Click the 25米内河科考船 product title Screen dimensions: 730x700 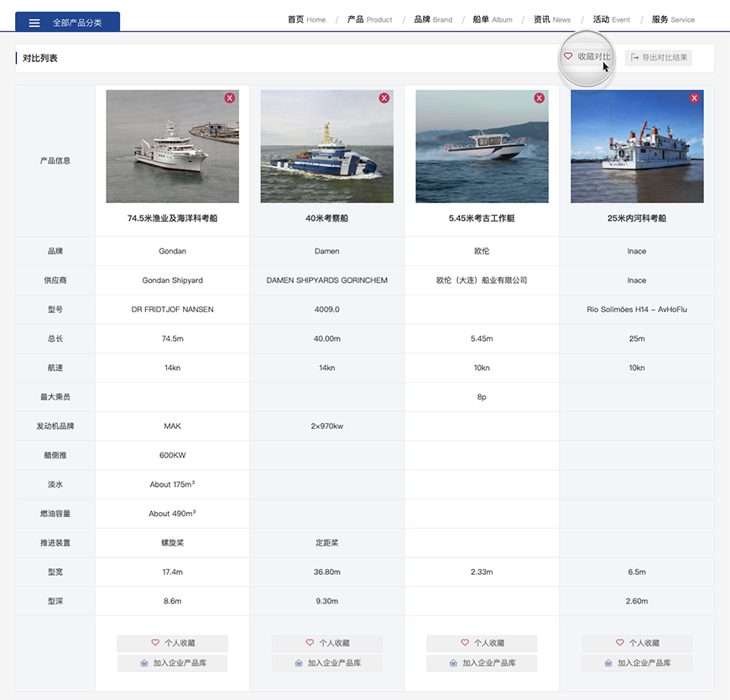[x=637, y=218]
